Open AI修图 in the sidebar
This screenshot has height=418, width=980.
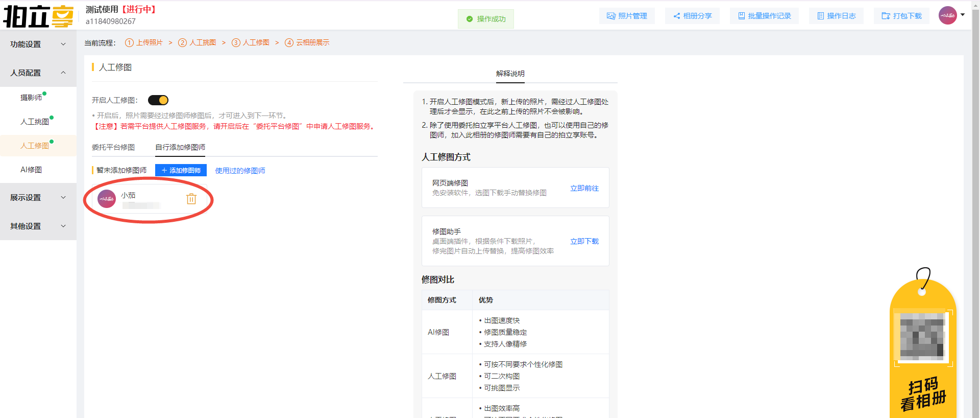(x=31, y=170)
